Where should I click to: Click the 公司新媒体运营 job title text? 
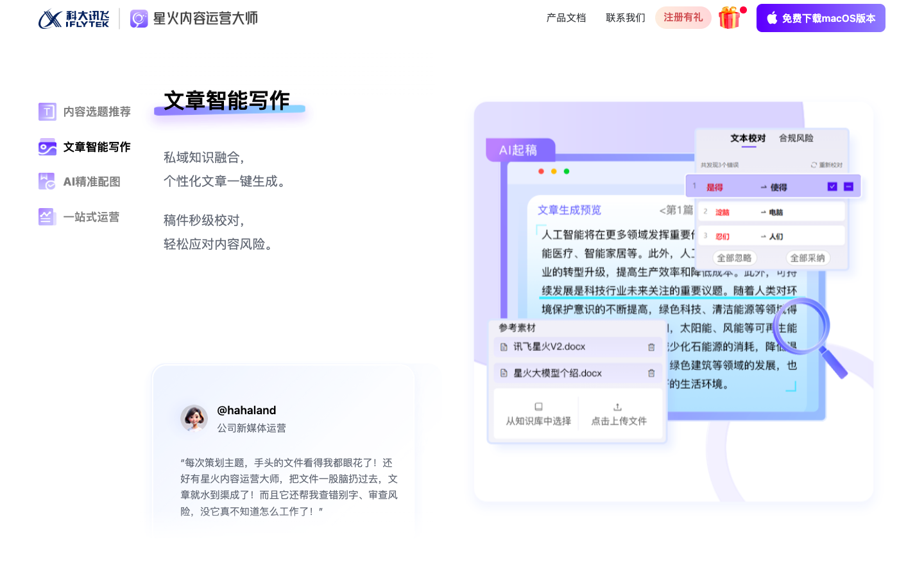click(252, 428)
